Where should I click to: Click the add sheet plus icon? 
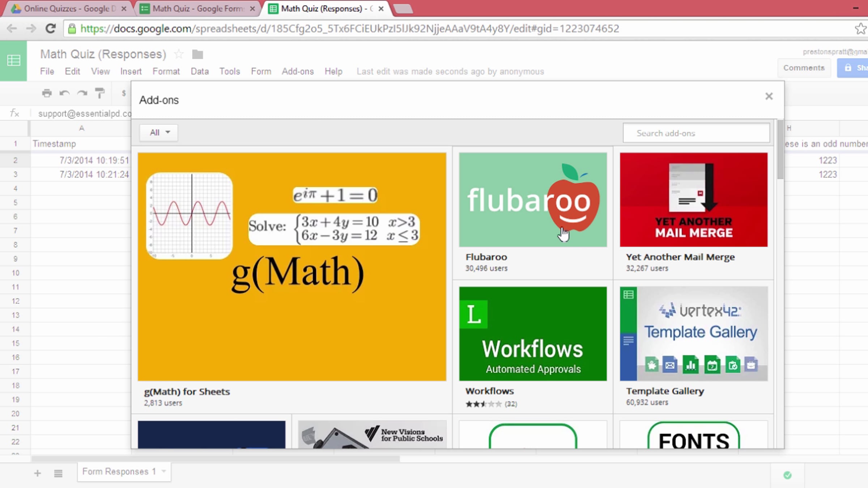tap(37, 473)
